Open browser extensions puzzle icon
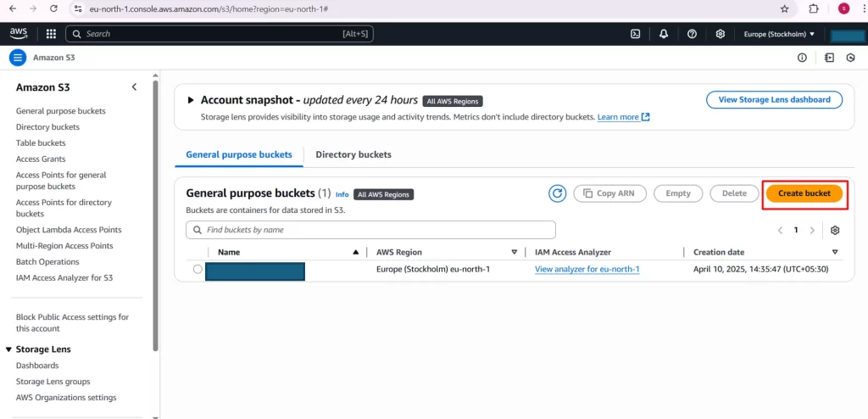The height and width of the screenshot is (419, 868). 814,8
